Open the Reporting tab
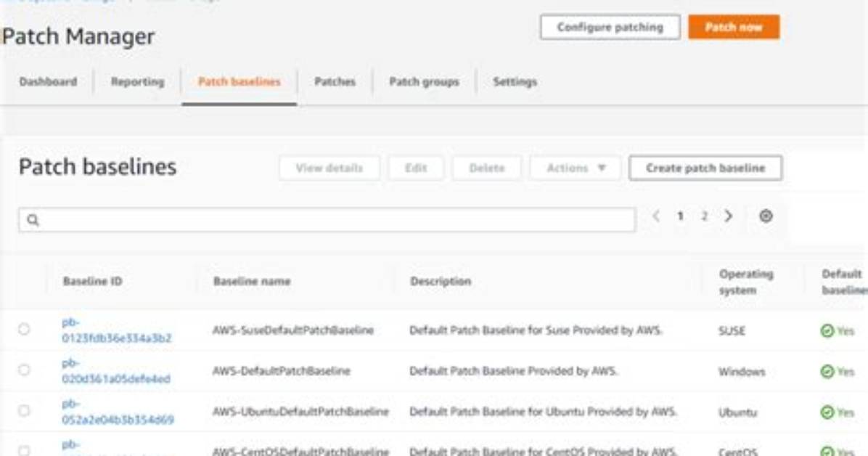The width and height of the screenshot is (868, 456). (x=137, y=82)
